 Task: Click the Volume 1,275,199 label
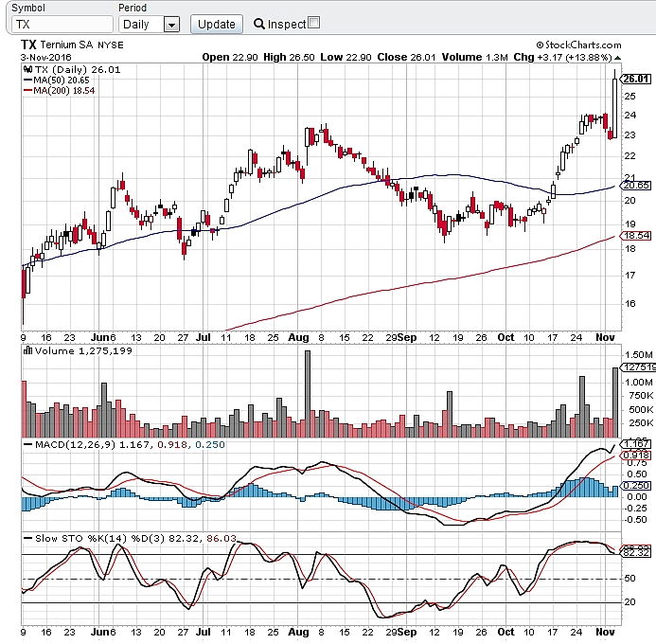coord(83,350)
